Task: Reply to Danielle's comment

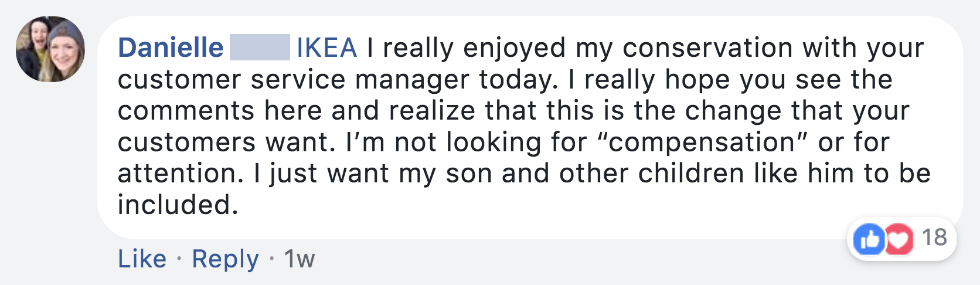Action: point(225,259)
